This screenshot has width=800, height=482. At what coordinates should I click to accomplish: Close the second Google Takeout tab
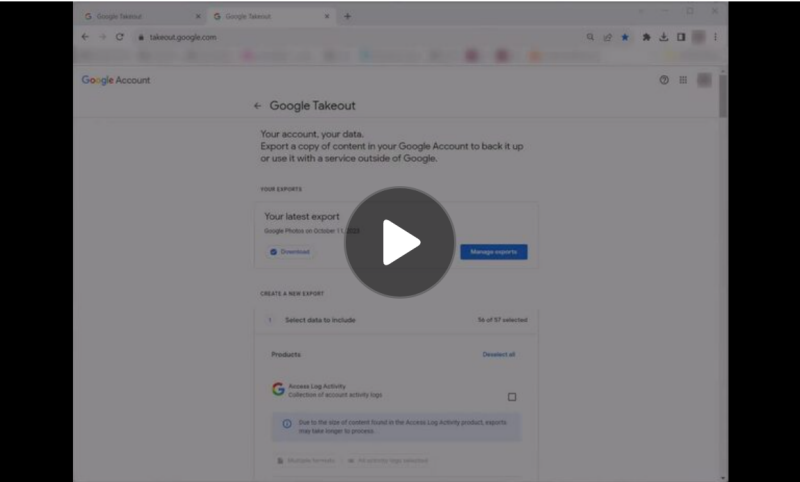[x=327, y=16]
